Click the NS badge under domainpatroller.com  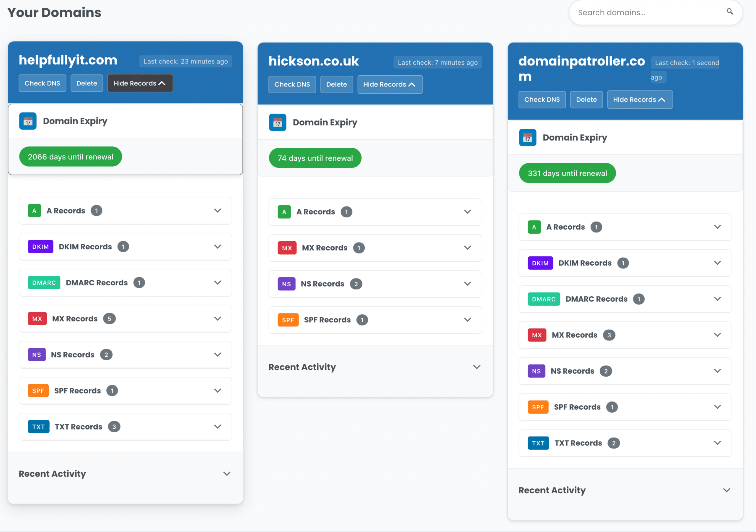(x=536, y=371)
